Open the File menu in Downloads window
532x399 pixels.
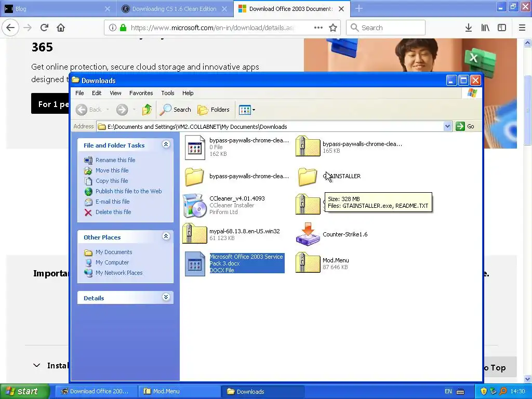point(79,93)
